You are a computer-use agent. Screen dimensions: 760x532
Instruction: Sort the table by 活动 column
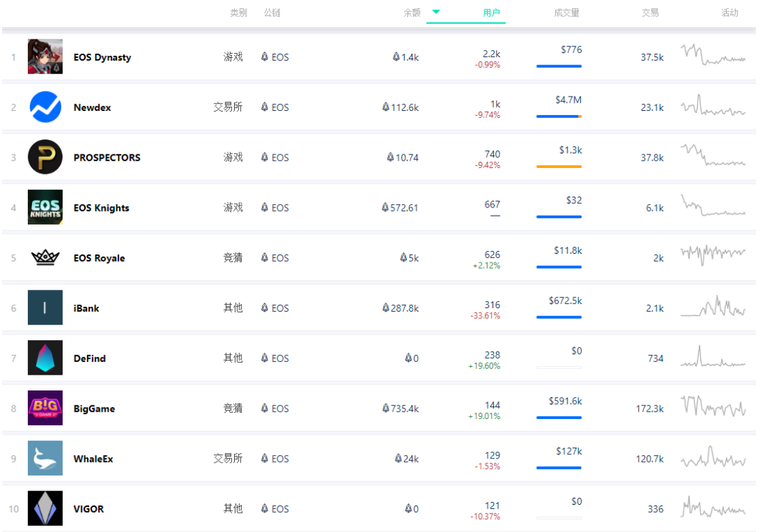coord(729,13)
